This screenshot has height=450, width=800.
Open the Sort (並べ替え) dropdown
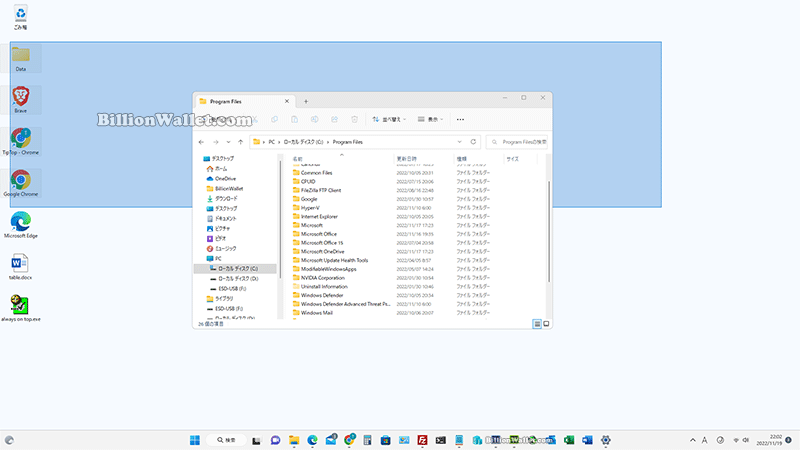[x=389, y=119]
